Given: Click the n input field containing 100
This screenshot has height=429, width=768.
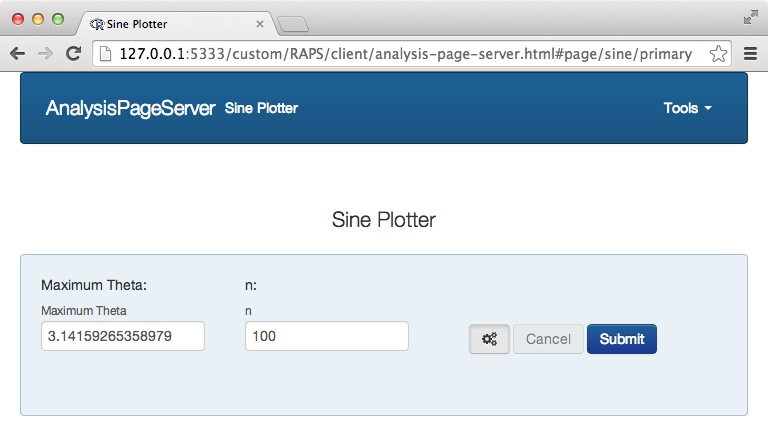Looking at the screenshot, I should point(326,337).
